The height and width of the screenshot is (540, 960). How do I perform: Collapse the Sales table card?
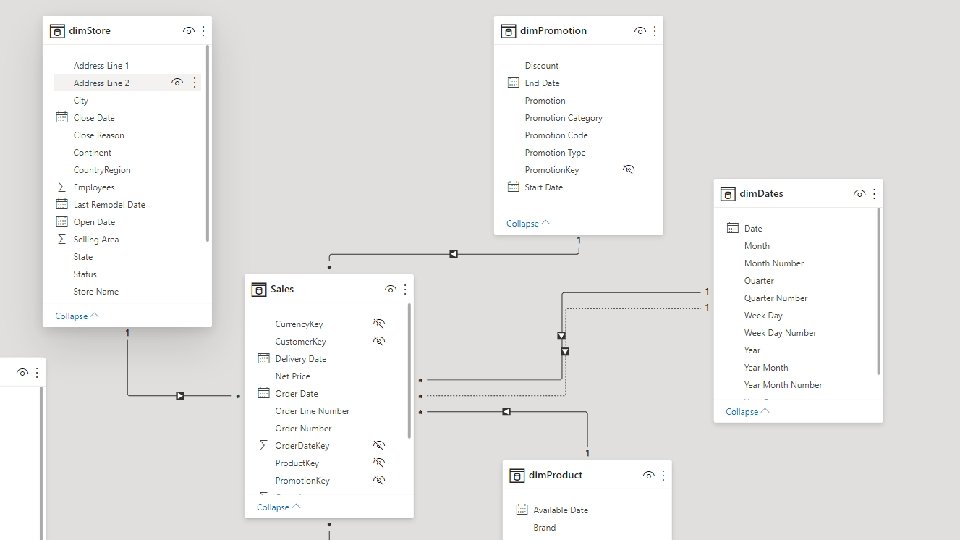(x=278, y=507)
